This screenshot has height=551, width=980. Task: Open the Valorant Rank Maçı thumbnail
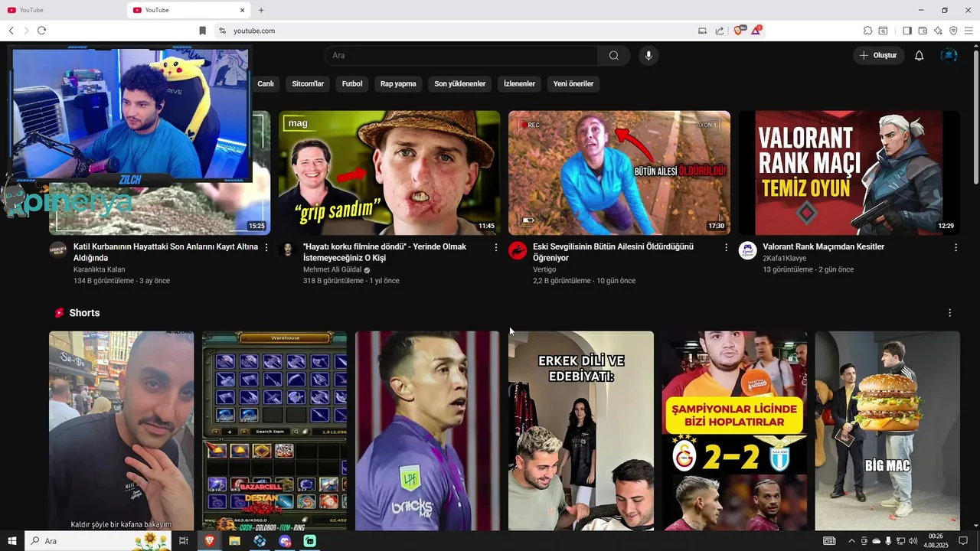849,173
